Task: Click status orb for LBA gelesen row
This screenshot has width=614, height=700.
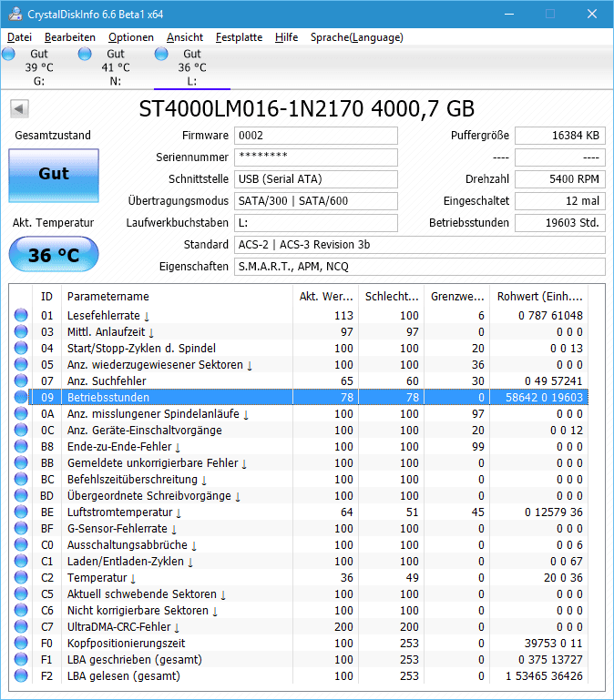Action: click(x=21, y=676)
